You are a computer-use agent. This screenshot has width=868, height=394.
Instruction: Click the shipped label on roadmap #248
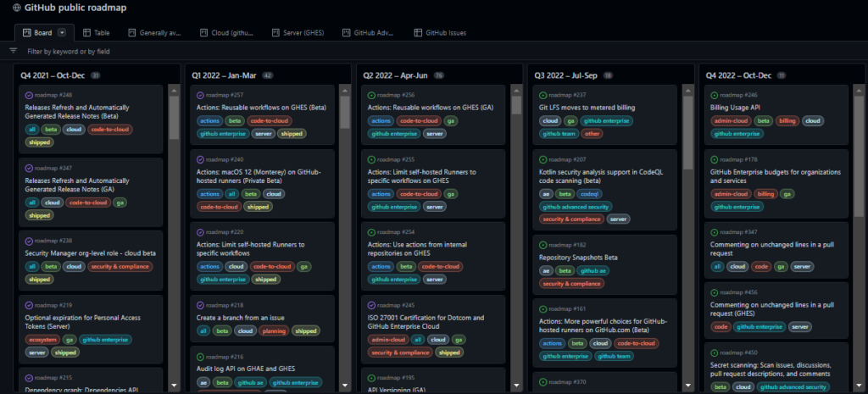[39, 142]
